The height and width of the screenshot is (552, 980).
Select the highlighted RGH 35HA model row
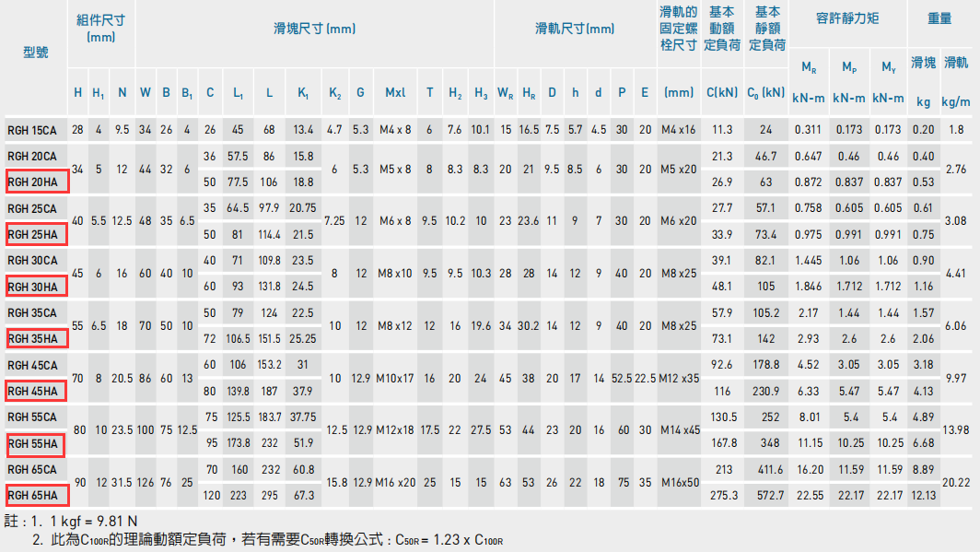(32, 338)
